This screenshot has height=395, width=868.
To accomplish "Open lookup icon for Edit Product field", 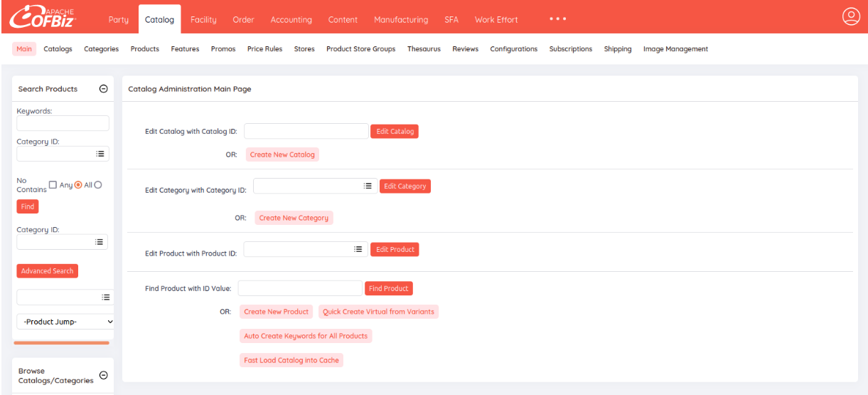I will click(358, 249).
